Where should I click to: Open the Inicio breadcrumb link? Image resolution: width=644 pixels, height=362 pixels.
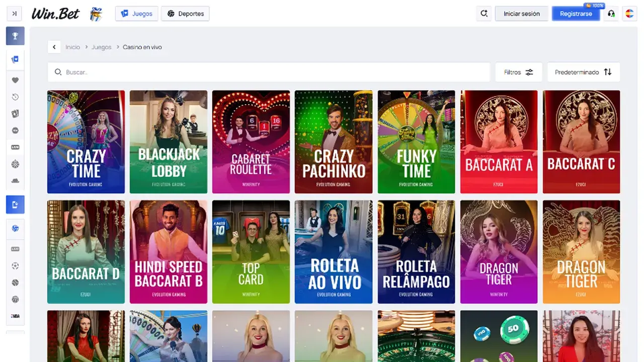click(x=73, y=47)
